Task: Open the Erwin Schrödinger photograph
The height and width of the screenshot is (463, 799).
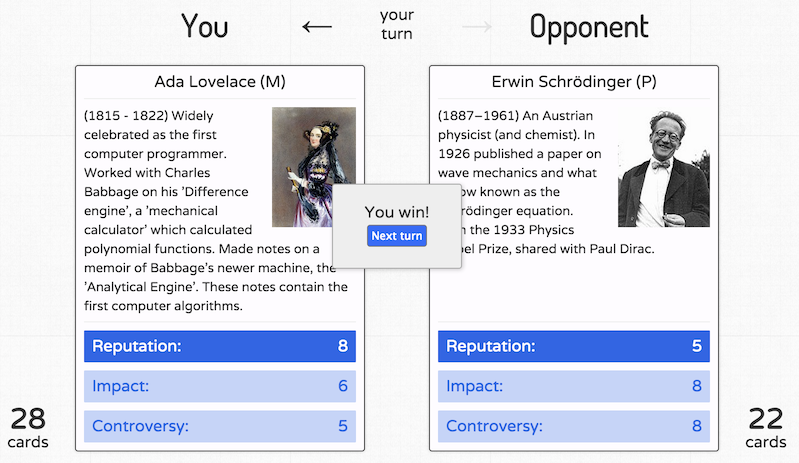Action: [663, 167]
